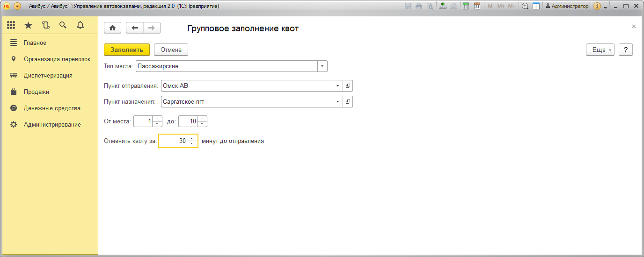Go to the home page button
Viewport: 644px width, 257px height.
pyautogui.click(x=112, y=28)
